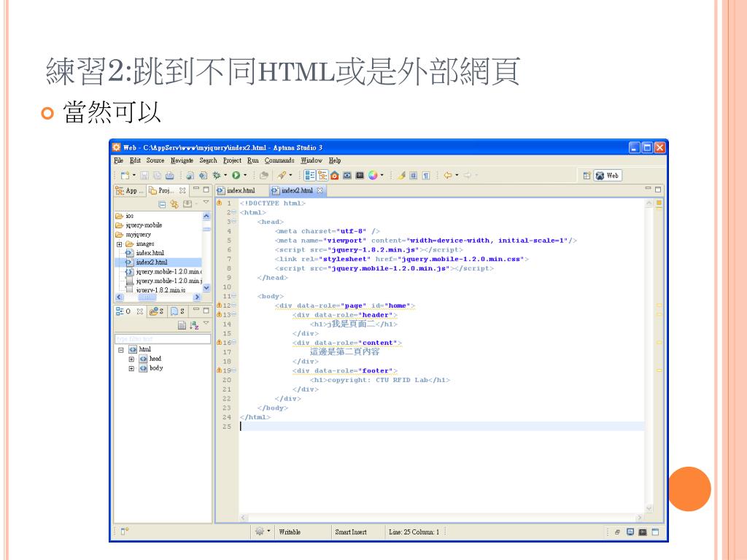Toggle alphabetical sort in Outline view
Viewport: 747px width, 560px height.
coord(194,325)
